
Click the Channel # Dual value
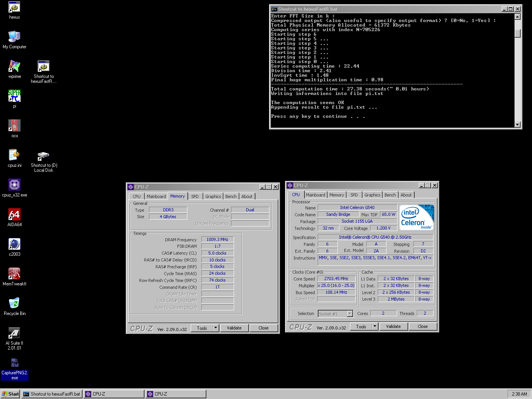click(250, 210)
